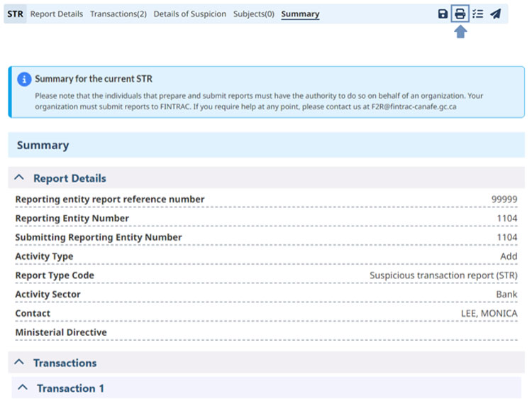Click the reference number value 99999

(x=504, y=199)
